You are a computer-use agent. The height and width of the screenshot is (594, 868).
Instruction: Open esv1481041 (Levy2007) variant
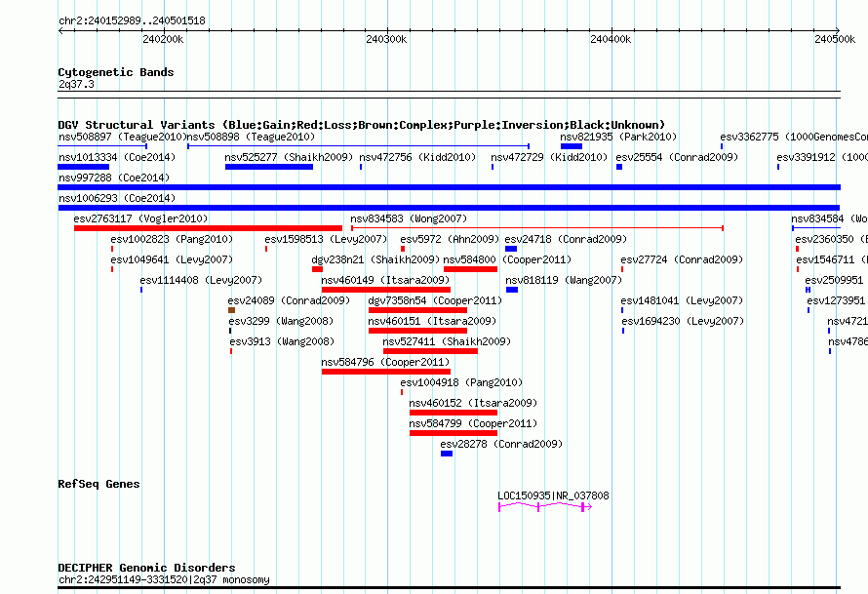pos(682,300)
